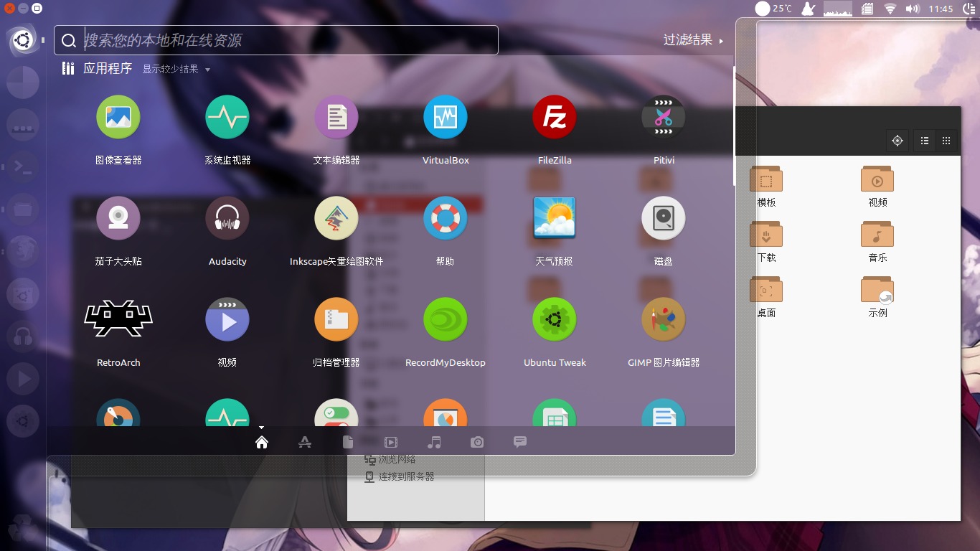Open Inkscape矢量绘图软件
This screenshot has width=980, height=551.
(x=336, y=218)
